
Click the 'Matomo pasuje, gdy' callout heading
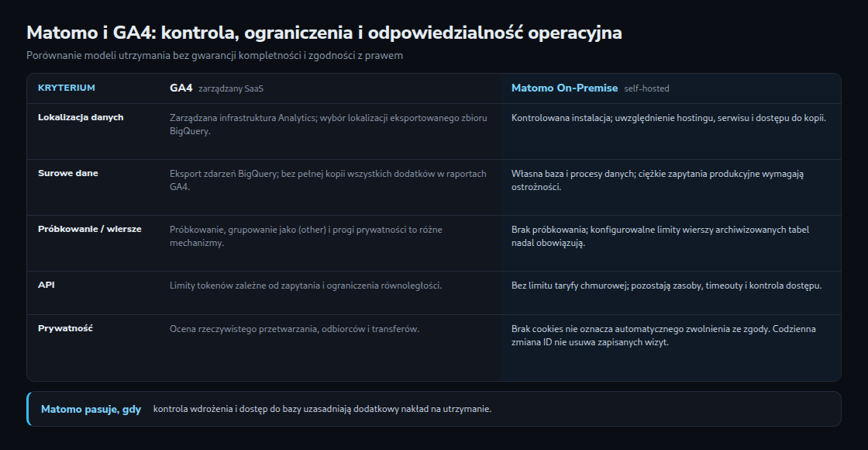(91, 409)
